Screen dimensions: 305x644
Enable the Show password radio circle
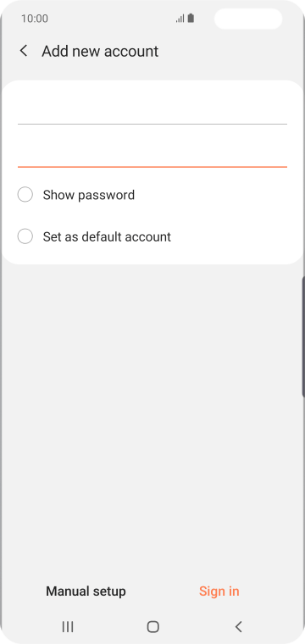[25, 194]
